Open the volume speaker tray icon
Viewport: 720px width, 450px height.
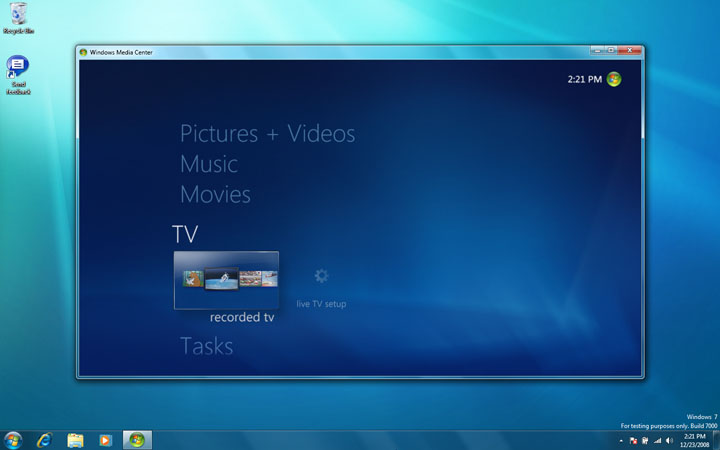[x=669, y=441]
